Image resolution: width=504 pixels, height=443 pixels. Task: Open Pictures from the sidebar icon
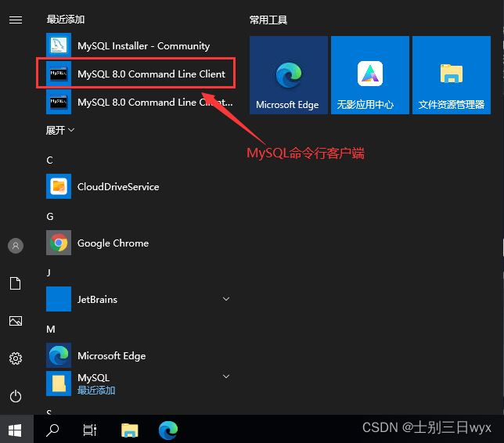16,321
